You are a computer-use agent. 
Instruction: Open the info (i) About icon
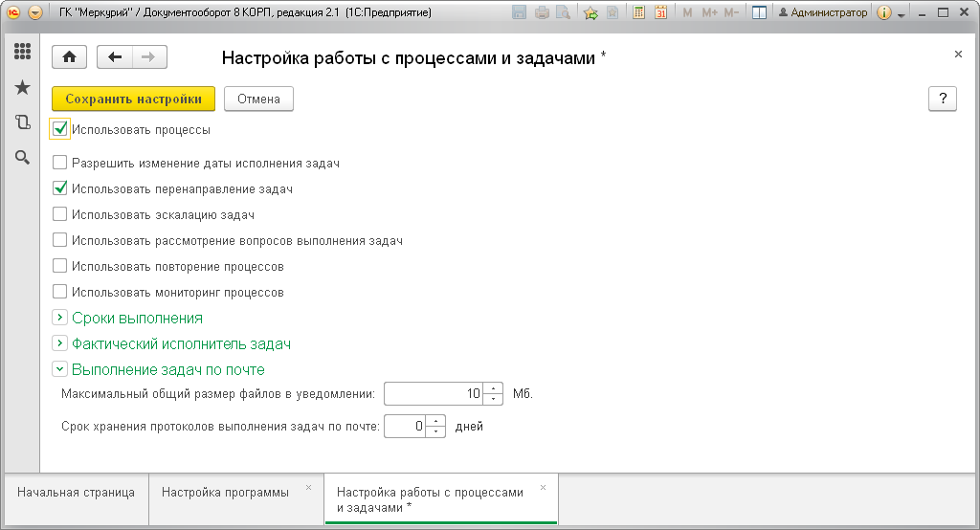pos(883,12)
